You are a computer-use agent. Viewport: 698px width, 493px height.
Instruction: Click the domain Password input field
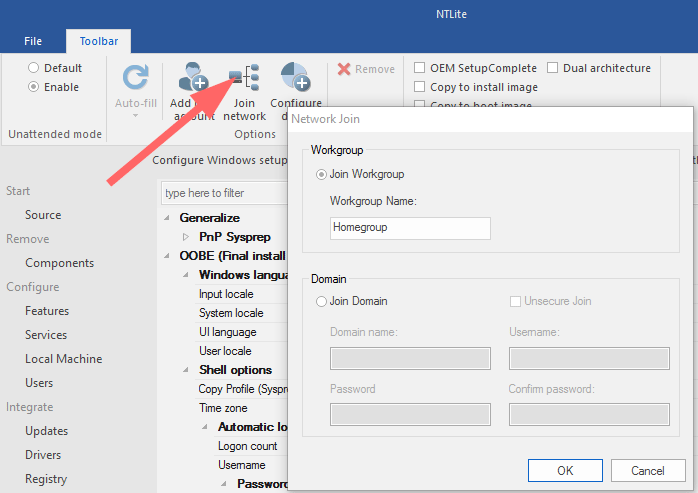[410, 415]
